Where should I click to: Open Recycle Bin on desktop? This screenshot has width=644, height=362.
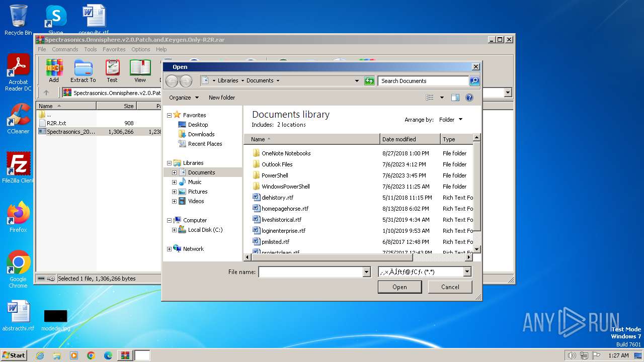(18, 20)
